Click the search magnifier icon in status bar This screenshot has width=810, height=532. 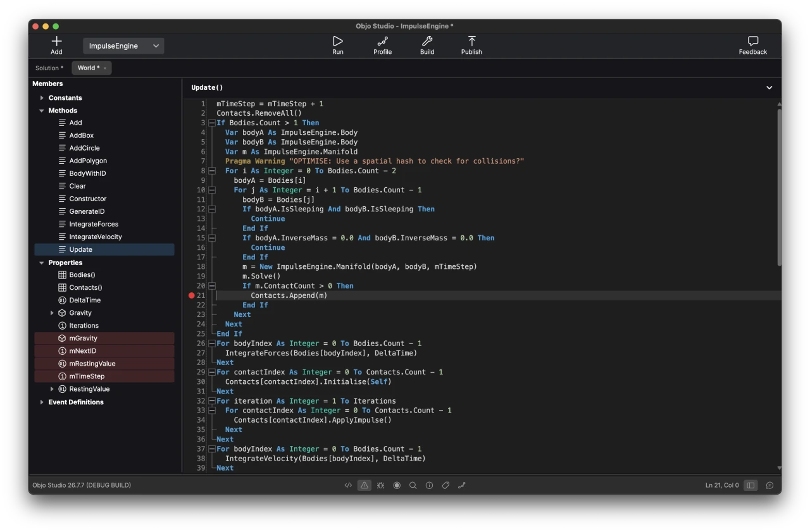pyautogui.click(x=413, y=485)
